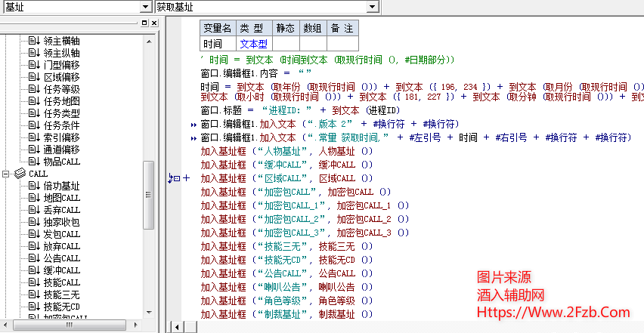Viewport: 644px width, 333px height.
Task: Click the float/pin icon in the panel header
Action: point(144,23)
